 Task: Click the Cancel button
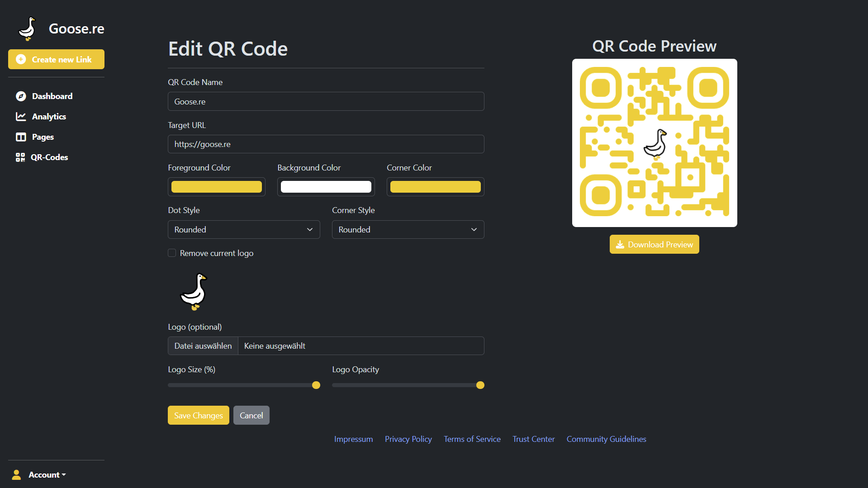pyautogui.click(x=251, y=415)
